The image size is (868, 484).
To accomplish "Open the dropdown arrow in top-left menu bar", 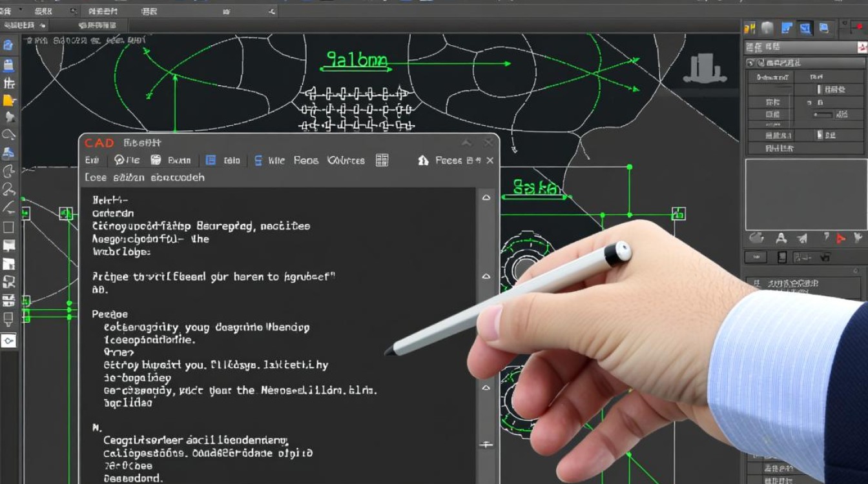I will pyautogui.click(x=20, y=10).
